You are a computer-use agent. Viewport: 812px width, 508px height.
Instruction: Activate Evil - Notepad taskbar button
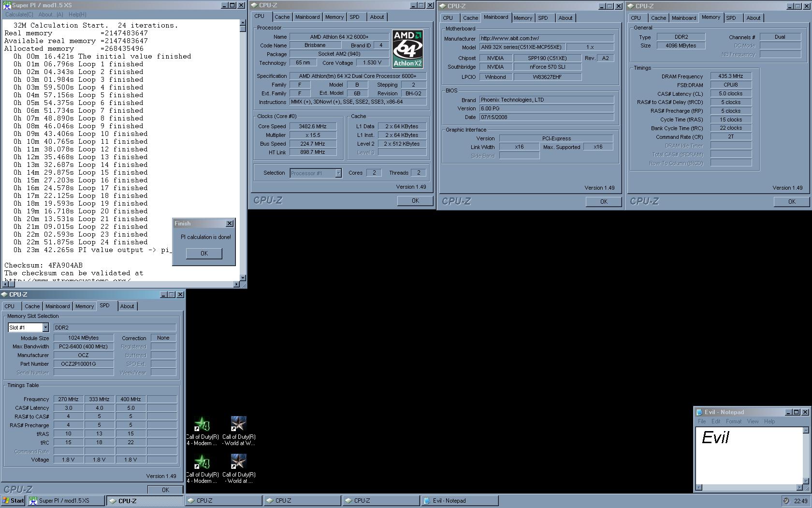(459, 501)
